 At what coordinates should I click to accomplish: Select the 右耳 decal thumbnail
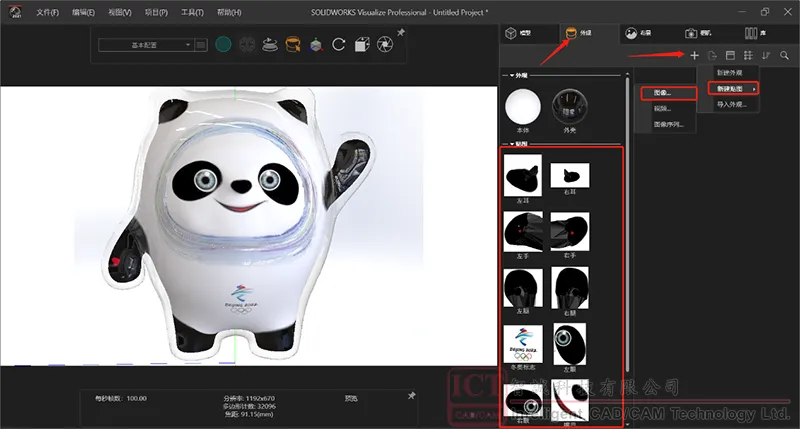click(x=570, y=175)
